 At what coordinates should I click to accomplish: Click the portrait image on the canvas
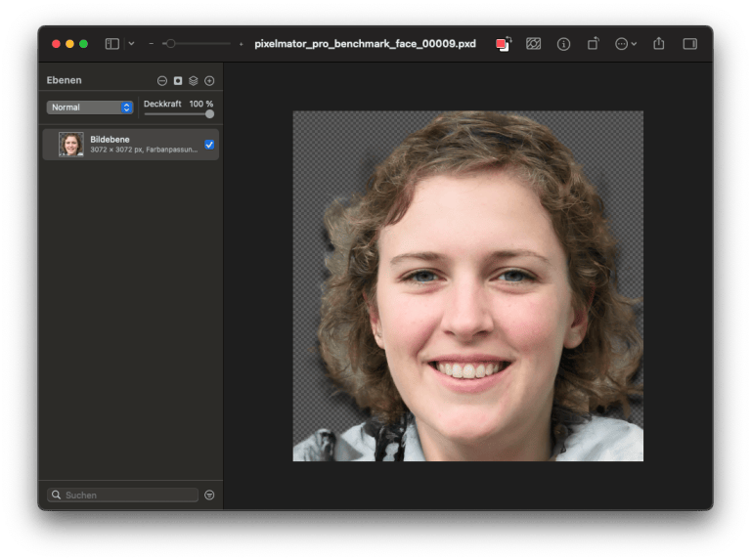pyautogui.click(x=468, y=286)
